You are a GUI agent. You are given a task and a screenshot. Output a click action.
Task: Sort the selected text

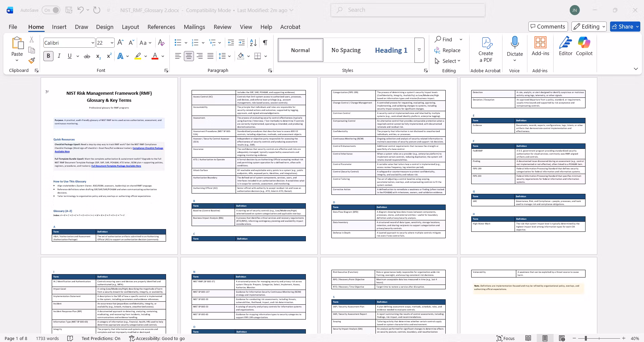253,43
